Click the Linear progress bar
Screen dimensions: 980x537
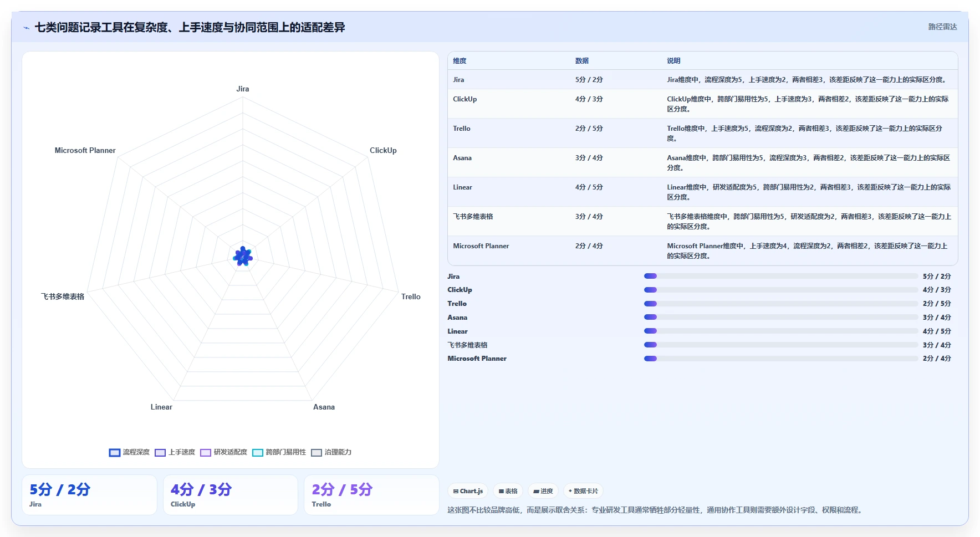pos(781,331)
